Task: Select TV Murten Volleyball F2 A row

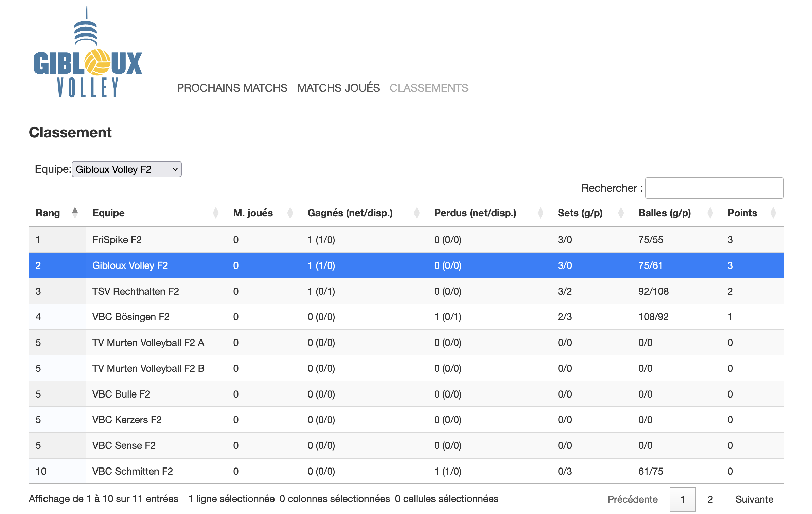Action: click(x=406, y=343)
